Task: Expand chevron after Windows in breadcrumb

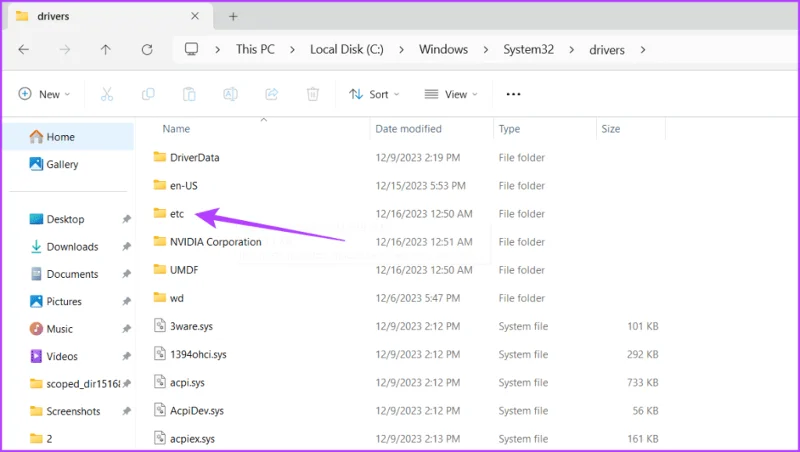Action: [486, 49]
